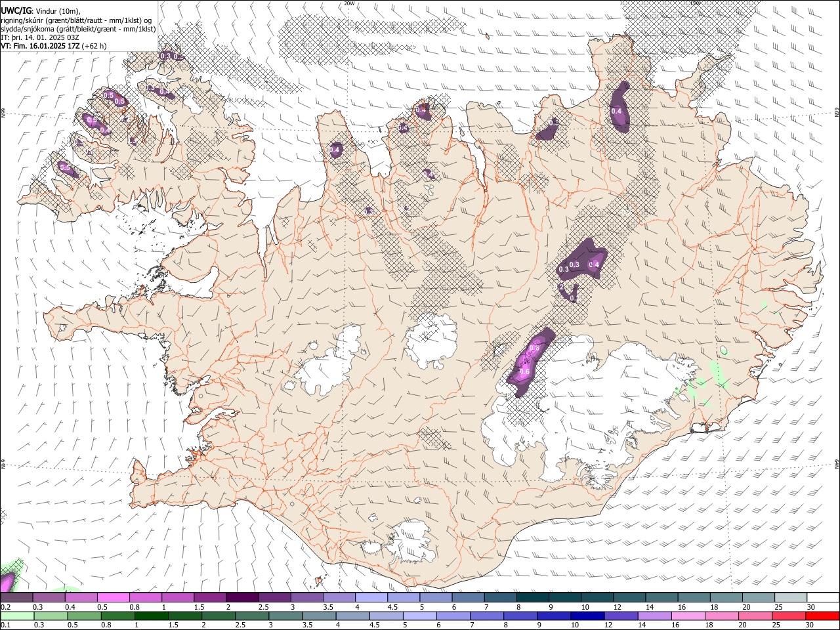Image resolution: width=840 pixels, height=630 pixels.
Task: Click the 'VT: Fim. 16.01.2025 17Z (+62 h)' line
Action: coord(54,46)
